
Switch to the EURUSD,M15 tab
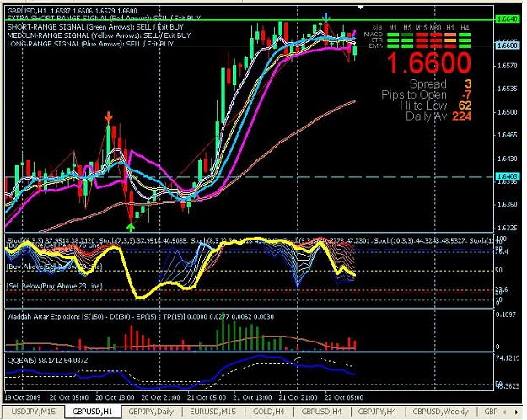click(x=212, y=412)
